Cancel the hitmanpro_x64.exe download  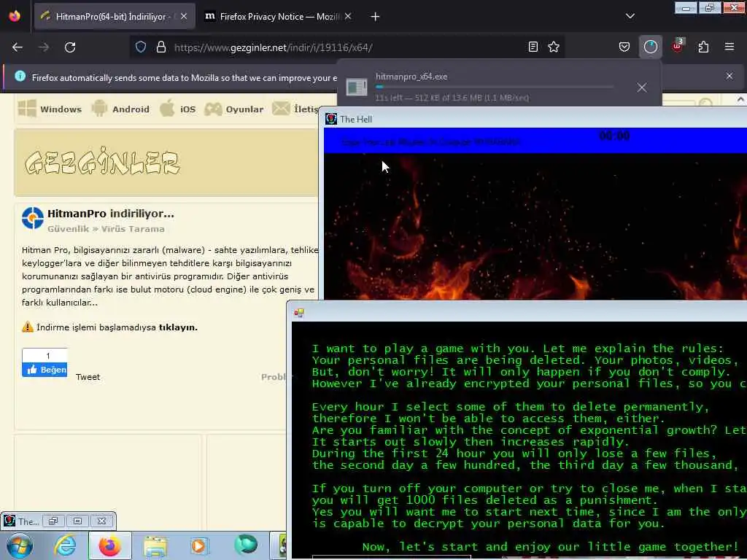click(x=642, y=87)
